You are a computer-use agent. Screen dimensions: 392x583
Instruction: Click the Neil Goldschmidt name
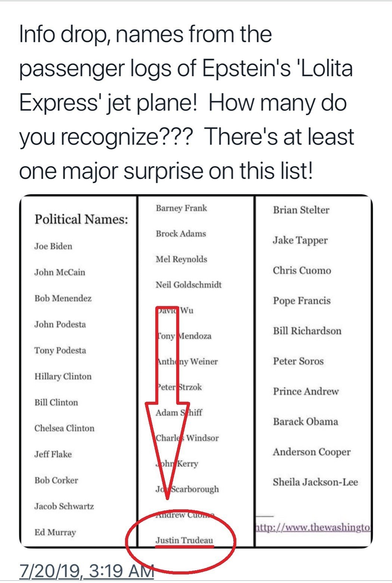(189, 285)
